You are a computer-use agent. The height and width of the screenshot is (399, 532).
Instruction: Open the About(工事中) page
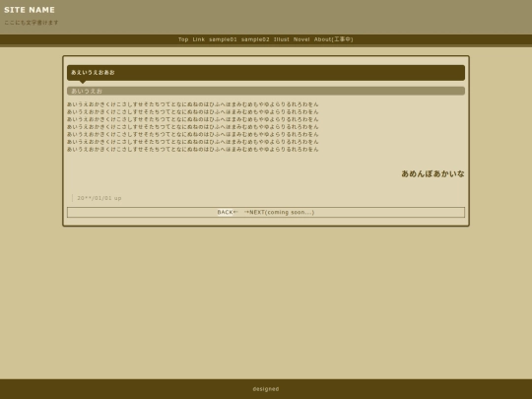334,39
